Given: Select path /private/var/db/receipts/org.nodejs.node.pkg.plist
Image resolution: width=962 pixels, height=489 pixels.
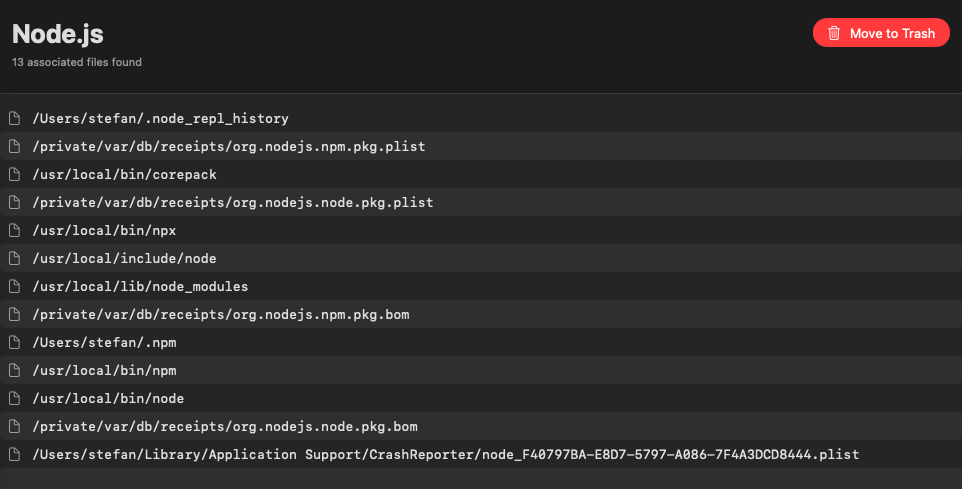Looking at the screenshot, I should pyautogui.click(x=233, y=202).
